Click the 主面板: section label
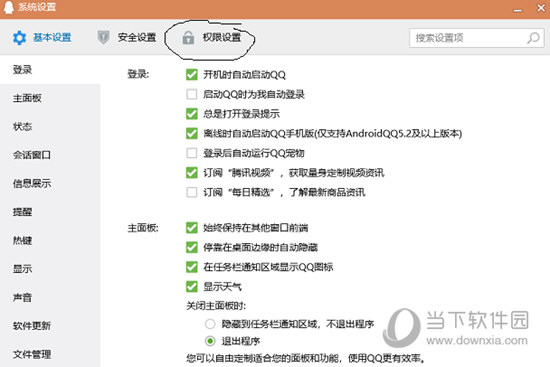550x367 pixels. 143,228
